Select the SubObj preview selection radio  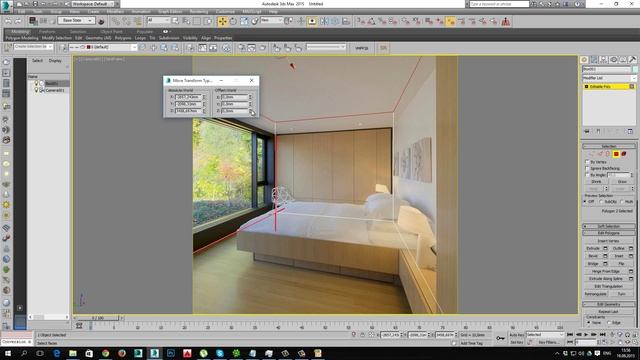click(602, 202)
